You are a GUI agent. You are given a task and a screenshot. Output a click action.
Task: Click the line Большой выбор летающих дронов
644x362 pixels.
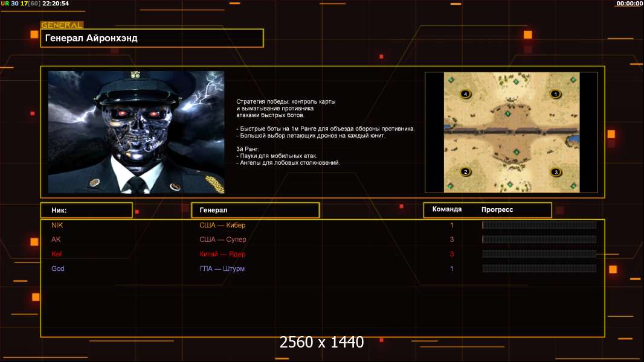point(311,135)
